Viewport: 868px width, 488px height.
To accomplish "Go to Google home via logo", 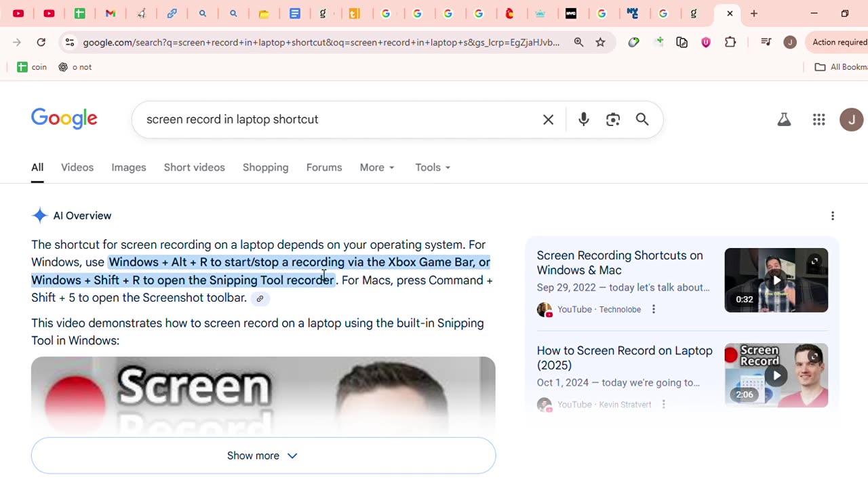I will pyautogui.click(x=64, y=119).
